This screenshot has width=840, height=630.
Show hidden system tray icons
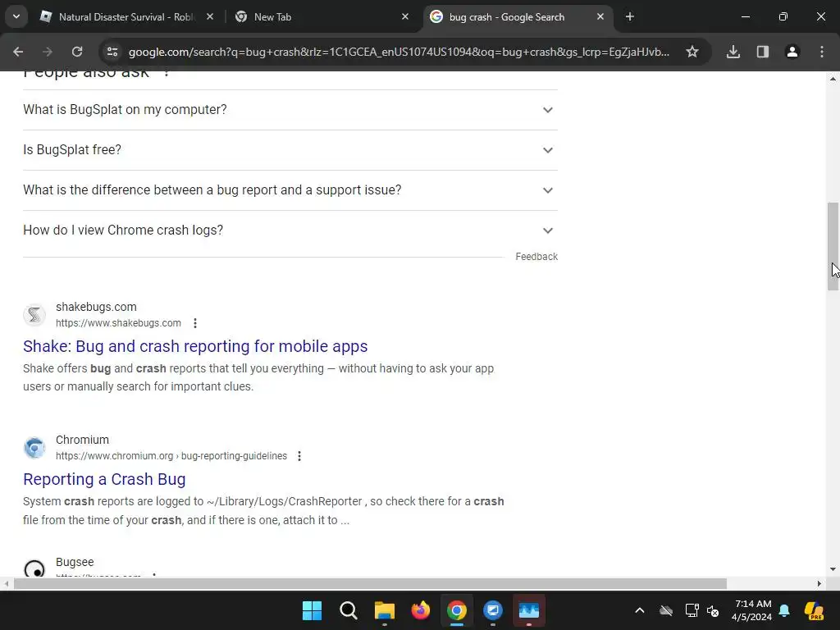coord(640,610)
